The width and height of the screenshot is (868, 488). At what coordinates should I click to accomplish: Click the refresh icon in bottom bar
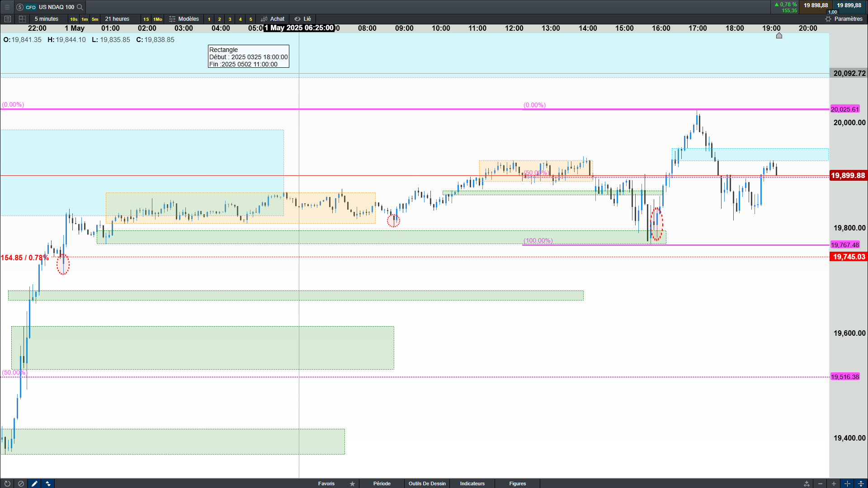coord(7,483)
